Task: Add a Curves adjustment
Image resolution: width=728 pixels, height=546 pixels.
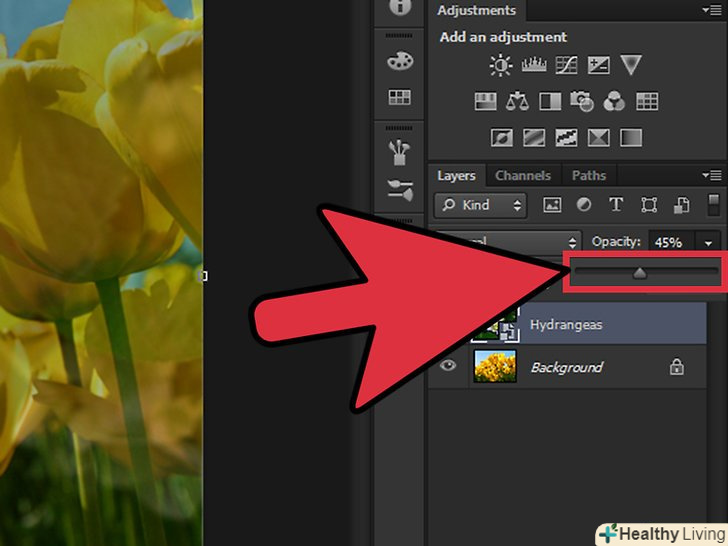Action: pyautogui.click(x=566, y=65)
